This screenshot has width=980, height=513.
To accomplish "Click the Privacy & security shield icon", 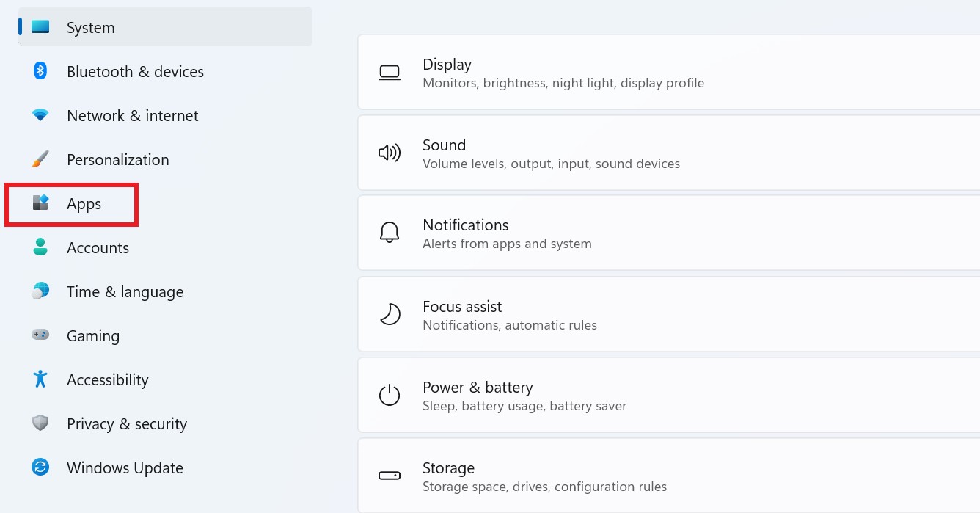I will pyautogui.click(x=40, y=423).
